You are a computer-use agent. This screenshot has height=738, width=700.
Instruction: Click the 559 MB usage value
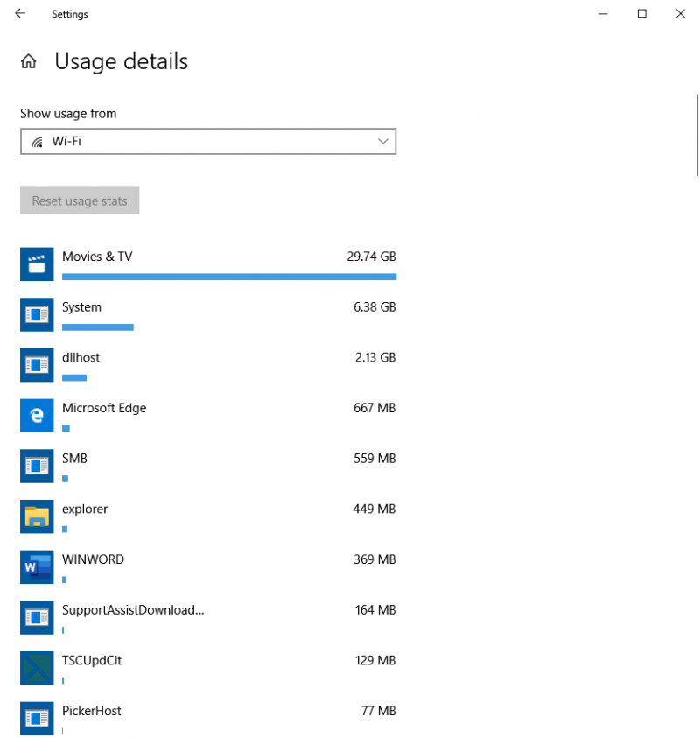tap(374, 459)
